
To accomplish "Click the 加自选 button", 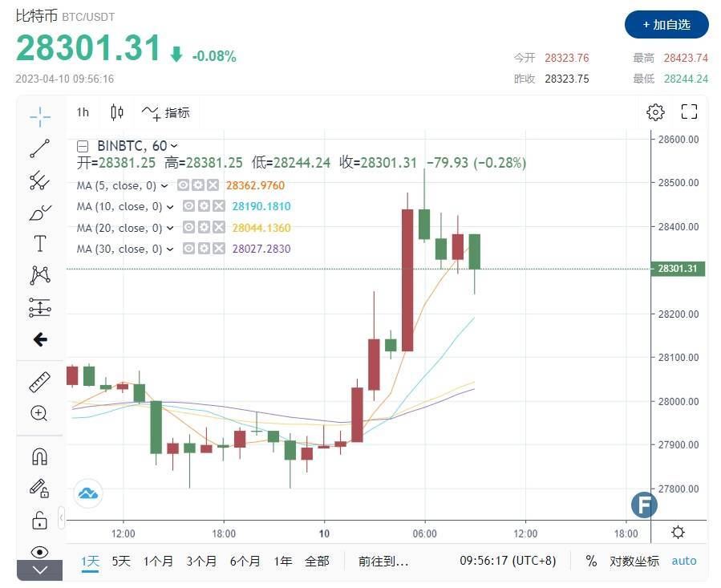I will coord(666,25).
